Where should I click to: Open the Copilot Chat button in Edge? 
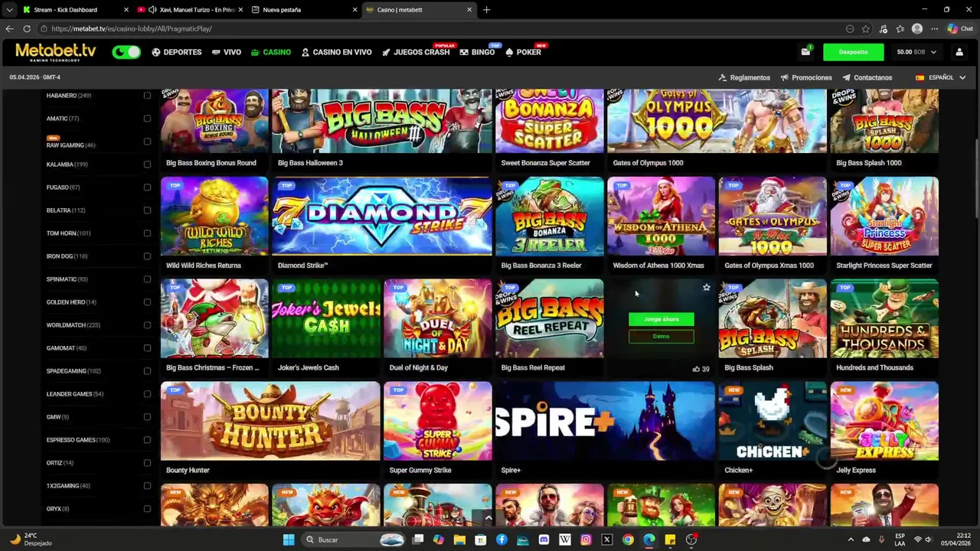(x=960, y=29)
